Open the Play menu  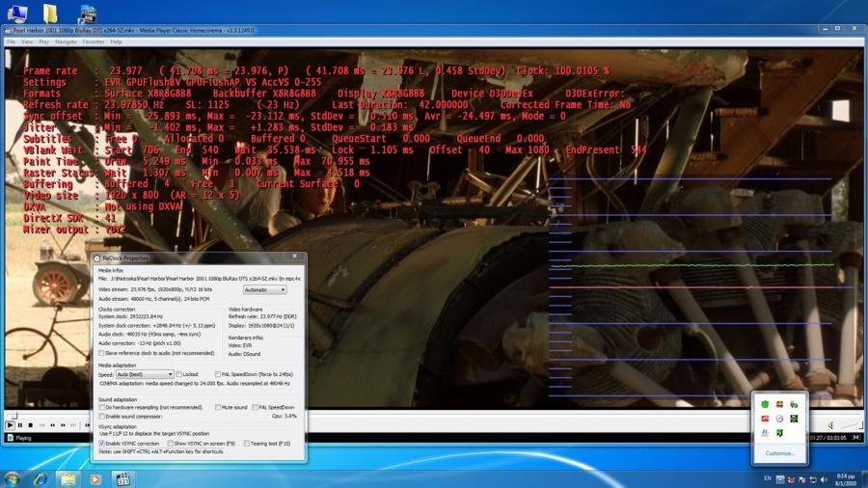click(43, 41)
